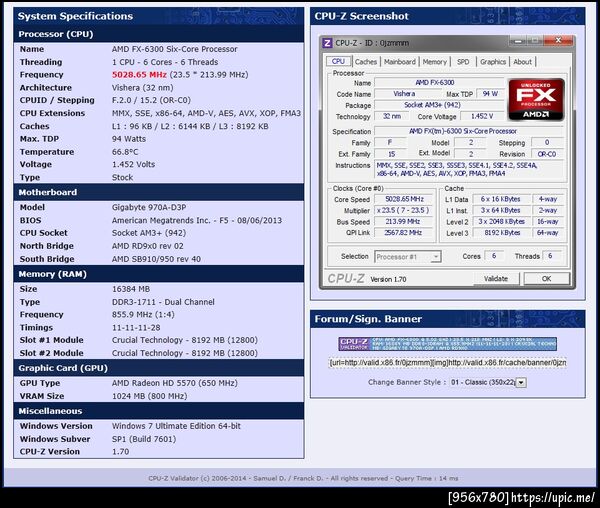Viewport: 600px width, 508px height.
Task: Click the Level 3 8192 KBytes field
Action: [x=502, y=233]
